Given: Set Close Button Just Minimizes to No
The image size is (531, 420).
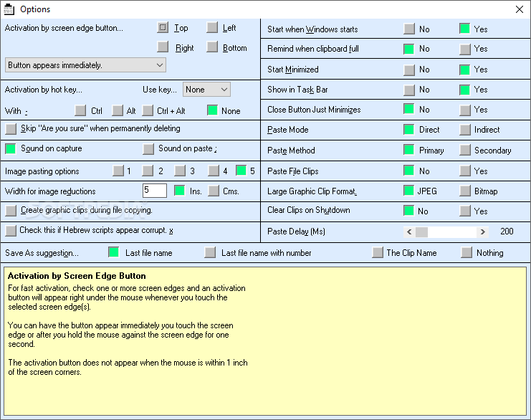Looking at the screenshot, I should 409,109.
